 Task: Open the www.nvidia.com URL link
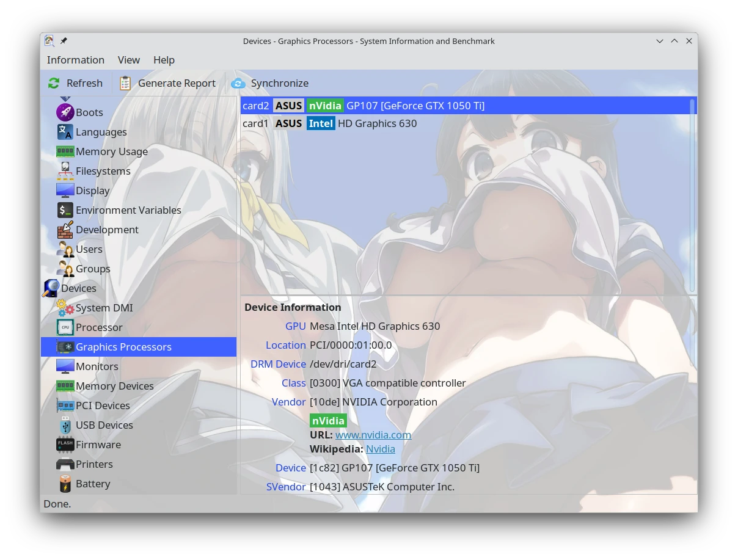tap(373, 435)
